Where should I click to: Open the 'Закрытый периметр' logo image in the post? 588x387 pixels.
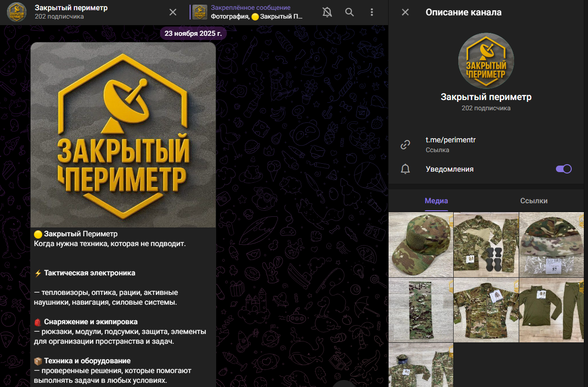123,135
